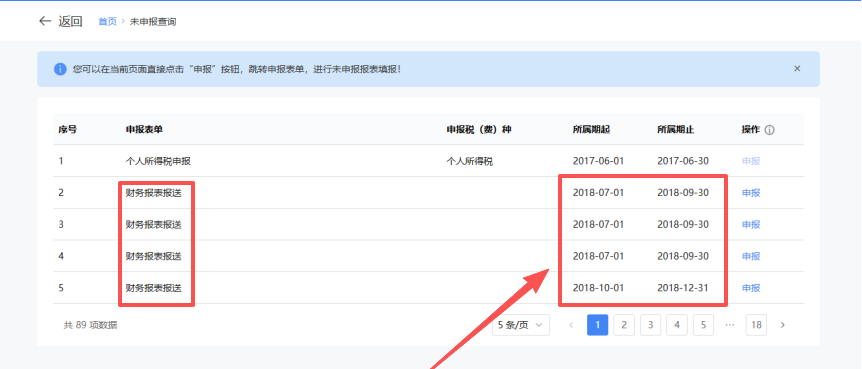Image resolution: width=862 pixels, height=369 pixels.
Task: Go to next page with right chevron
Action: [x=783, y=325]
